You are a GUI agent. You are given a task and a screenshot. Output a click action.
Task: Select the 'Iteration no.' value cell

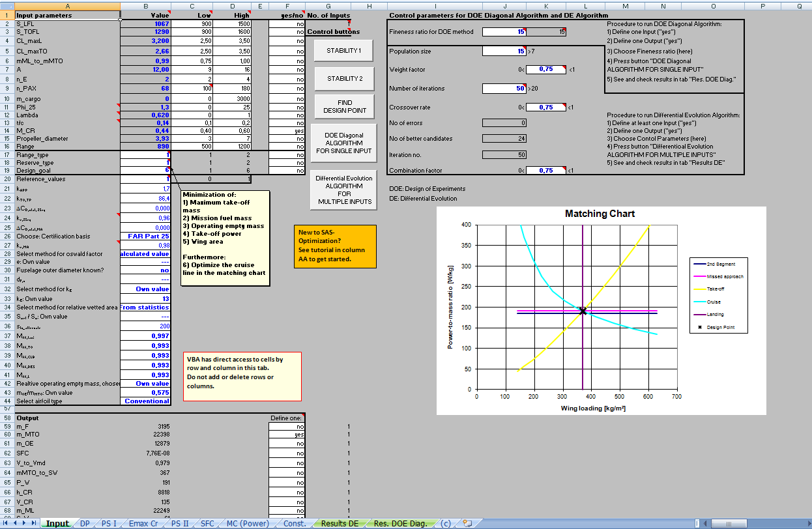[x=504, y=155]
